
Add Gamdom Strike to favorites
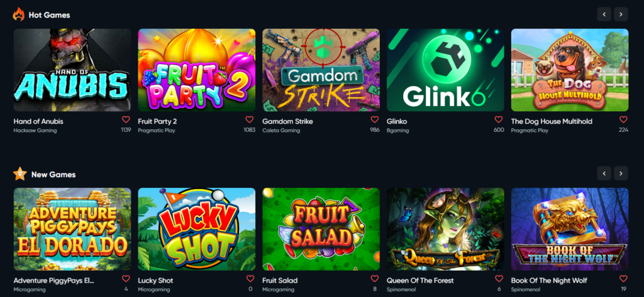tap(375, 120)
